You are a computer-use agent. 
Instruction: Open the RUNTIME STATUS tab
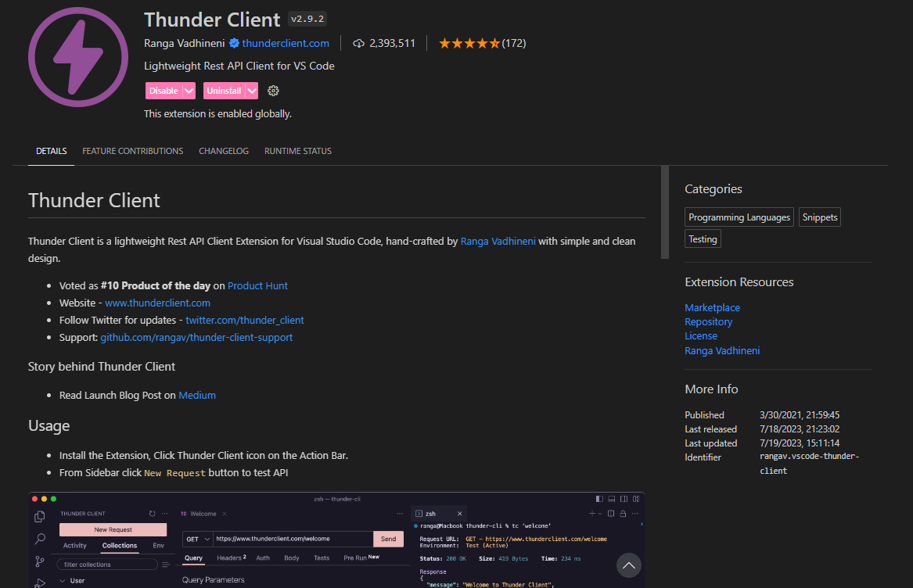pyautogui.click(x=298, y=151)
